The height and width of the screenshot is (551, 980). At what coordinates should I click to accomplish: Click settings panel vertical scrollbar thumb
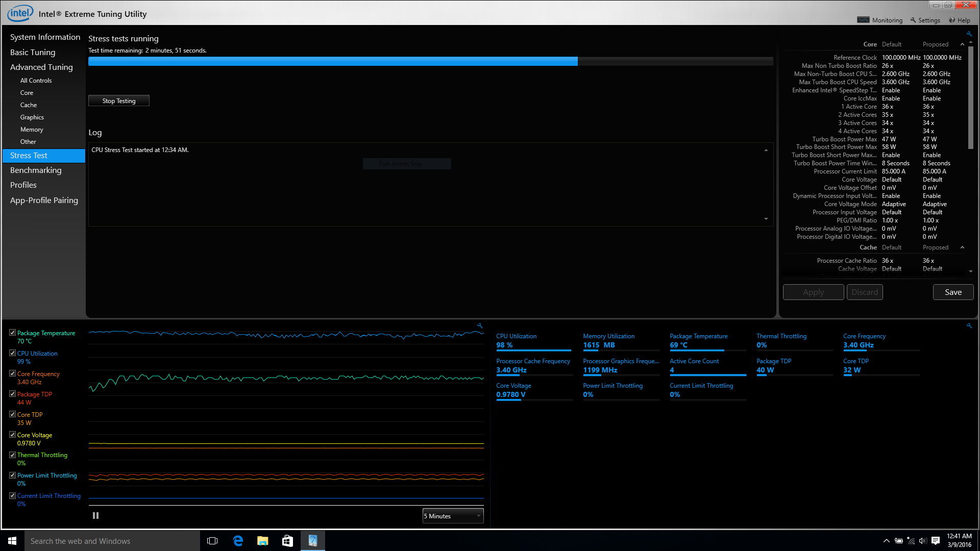click(971, 97)
